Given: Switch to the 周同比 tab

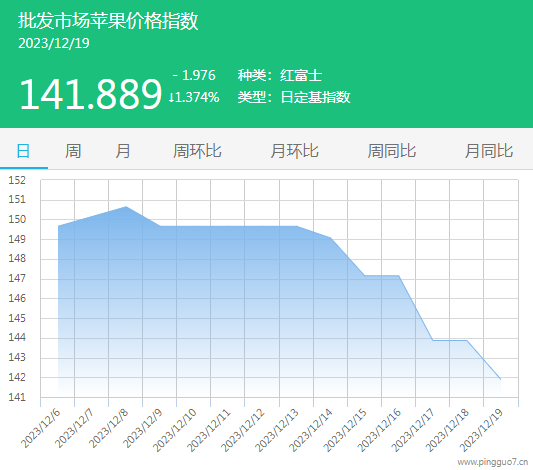Looking at the screenshot, I should pos(392,151).
